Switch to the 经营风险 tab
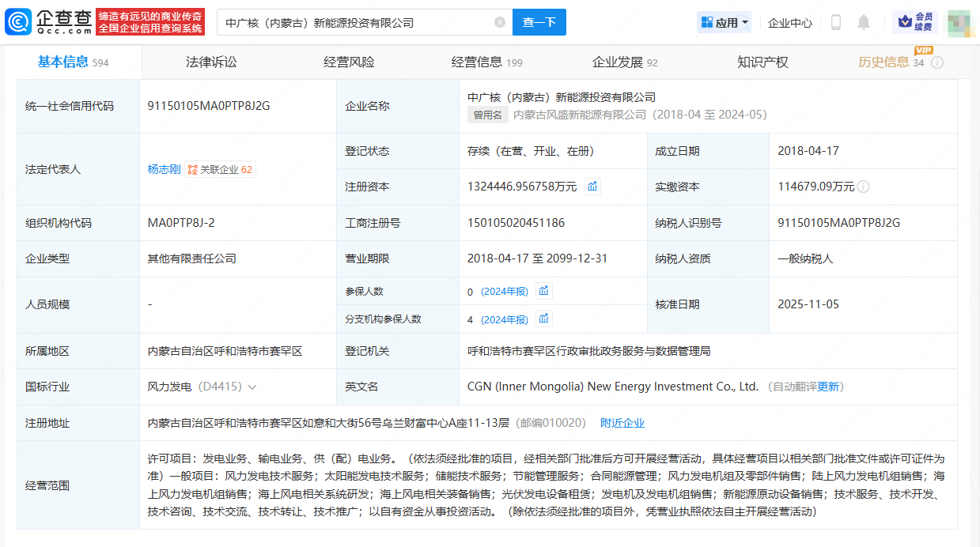This screenshot has width=980, height=547. coord(349,62)
